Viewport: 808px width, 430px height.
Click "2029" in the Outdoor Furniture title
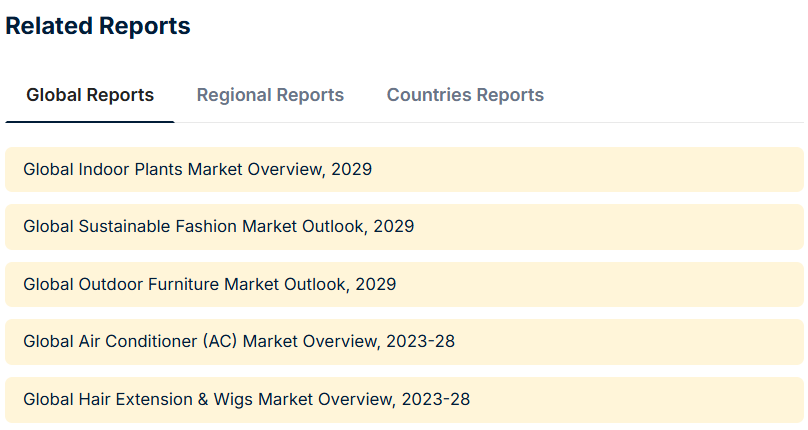pos(375,284)
